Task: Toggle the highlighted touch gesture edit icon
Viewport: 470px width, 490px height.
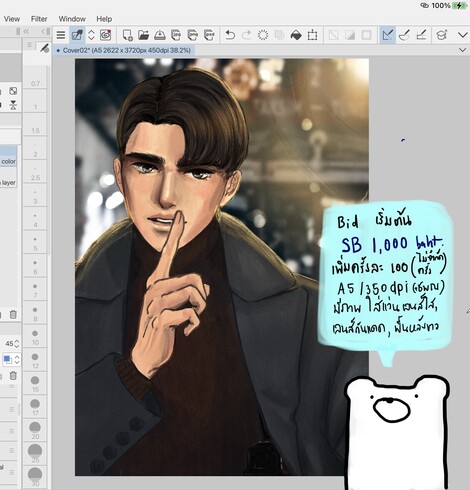Action: click(77, 35)
